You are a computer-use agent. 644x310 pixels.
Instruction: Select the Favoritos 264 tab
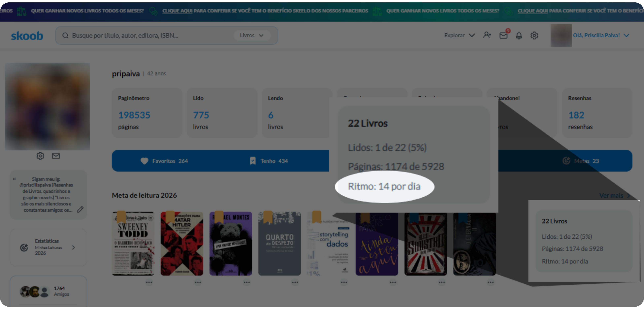pyautogui.click(x=164, y=161)
